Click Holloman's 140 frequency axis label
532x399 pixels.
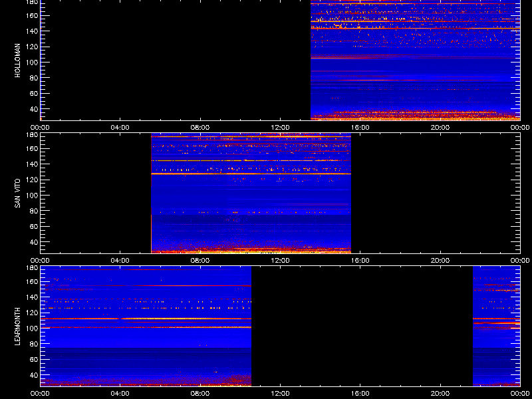point(32,31)
